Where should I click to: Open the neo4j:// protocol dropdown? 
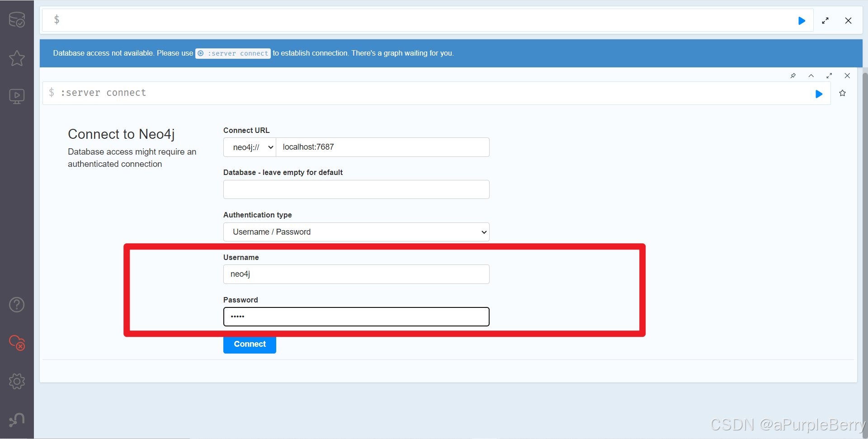pos(250,147)
